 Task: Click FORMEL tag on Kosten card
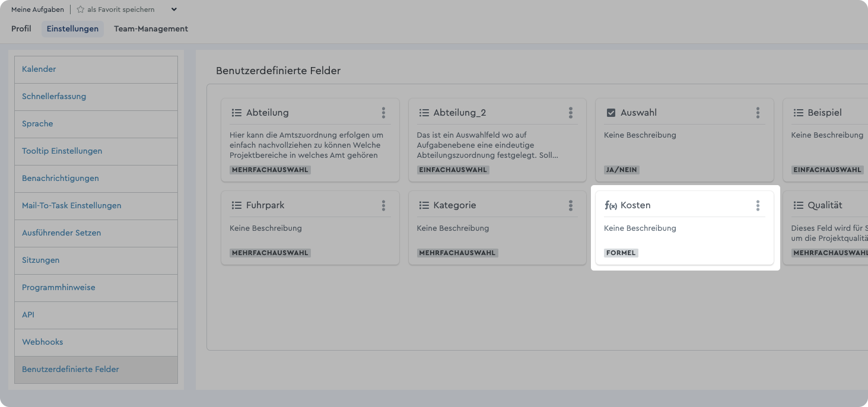[621, 253]
